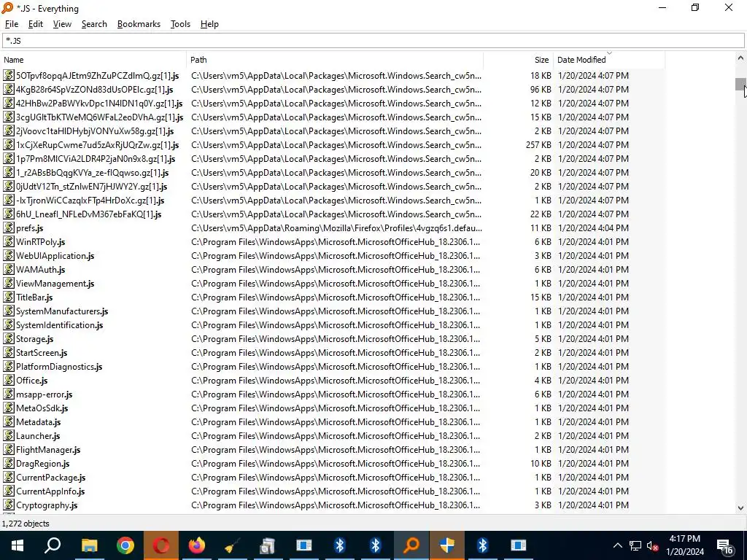Viewport: 747px width, 560px height.
Task: Show hidden tray icons chevron
Action: pyautogui.click(x=617, y=545)
